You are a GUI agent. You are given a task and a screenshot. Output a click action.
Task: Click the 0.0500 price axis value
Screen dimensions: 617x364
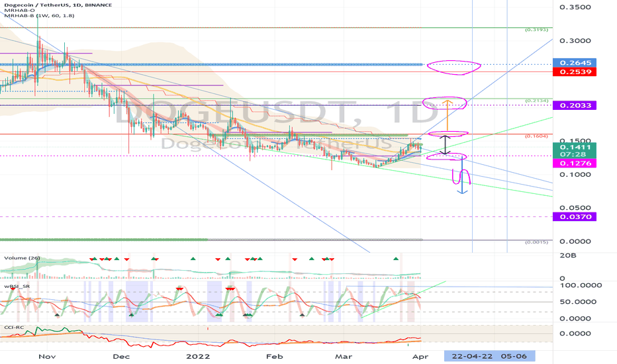[575, 208]
